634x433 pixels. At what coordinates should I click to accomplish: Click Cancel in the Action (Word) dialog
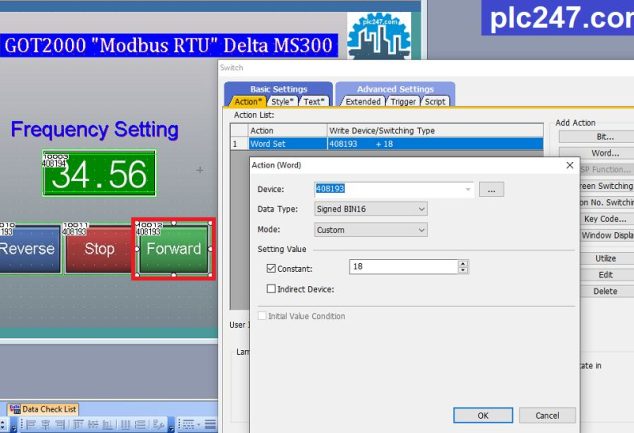547,415
